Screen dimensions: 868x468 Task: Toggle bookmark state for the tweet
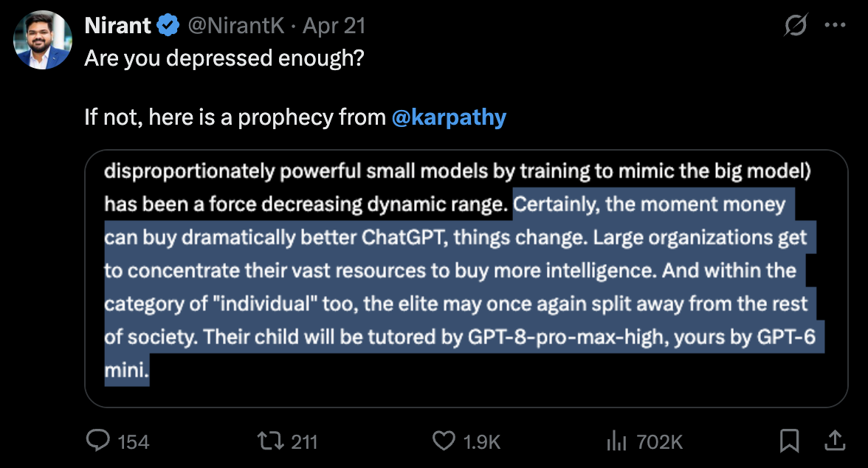pos(789,441)
